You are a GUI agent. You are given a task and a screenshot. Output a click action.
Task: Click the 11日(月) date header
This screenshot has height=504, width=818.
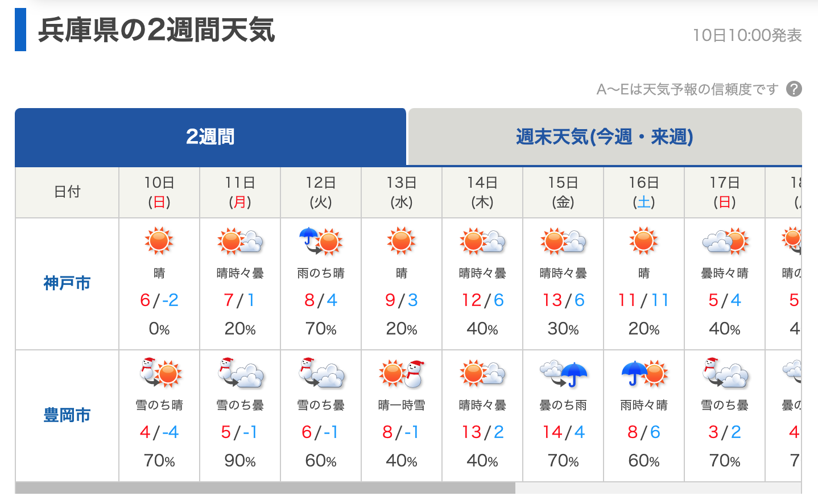(x=240, y=192)
